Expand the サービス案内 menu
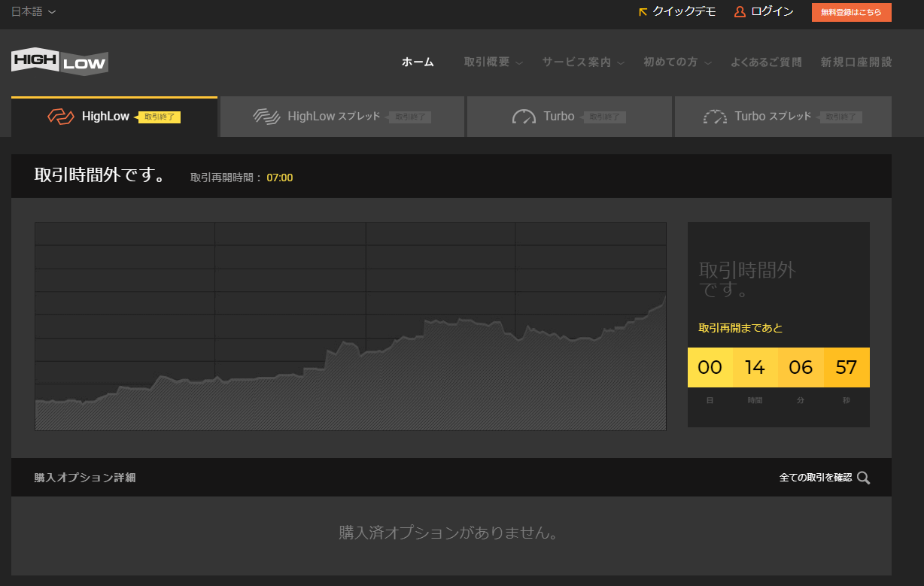The height and width of the screenshot is (586, 924). pyautogui.click(x=583, y=62)
